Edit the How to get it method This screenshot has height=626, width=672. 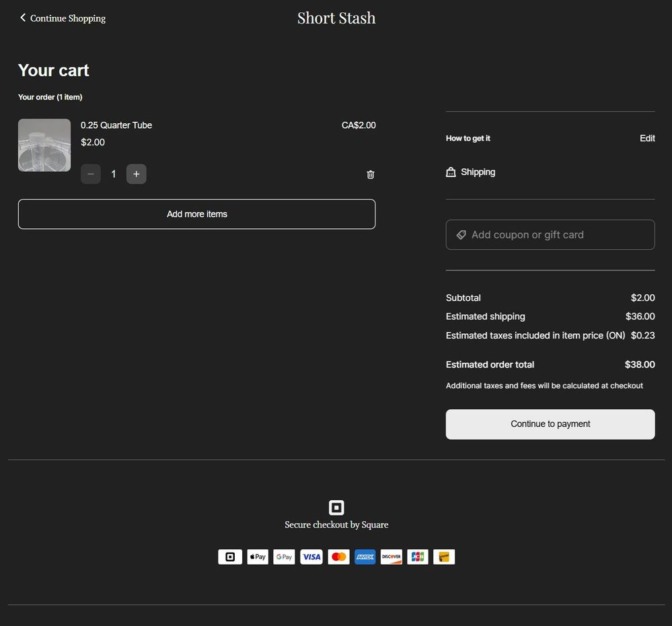[x=647, y=138]
